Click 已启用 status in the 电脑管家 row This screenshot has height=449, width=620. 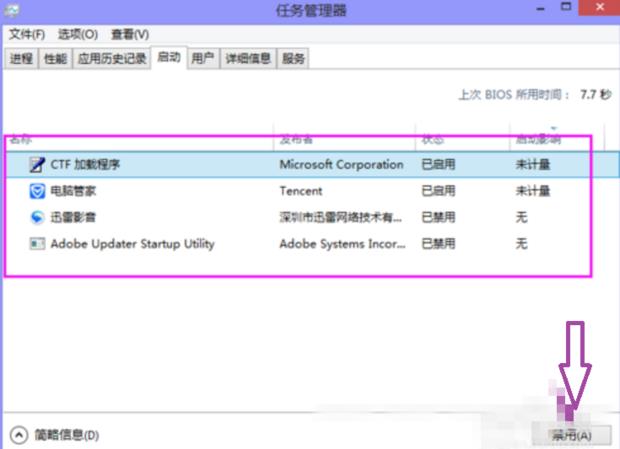tap(439, 191)
